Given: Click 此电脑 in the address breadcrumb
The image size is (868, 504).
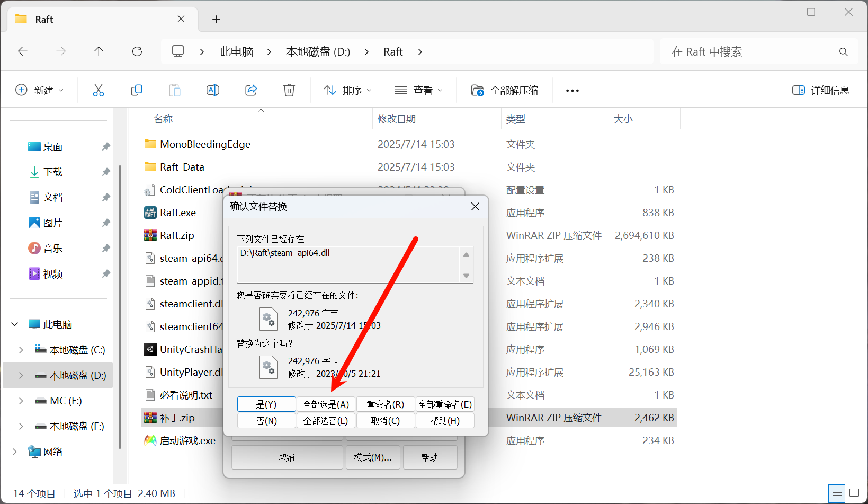Looking at the screenshot, I should [x=236, y=52].
